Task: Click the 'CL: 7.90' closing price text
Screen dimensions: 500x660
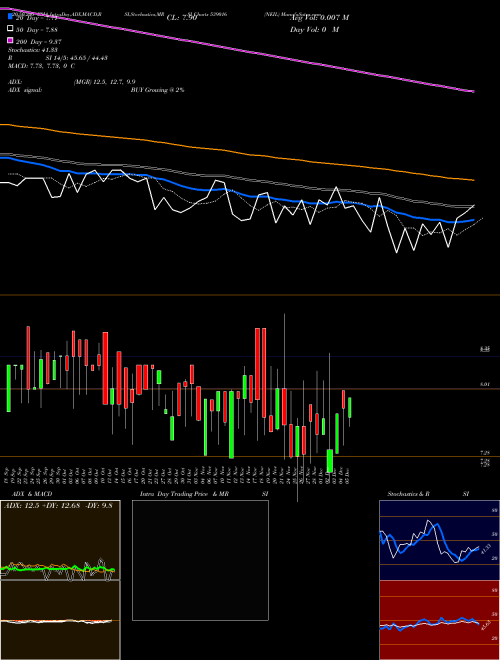Action: [182, 18]
